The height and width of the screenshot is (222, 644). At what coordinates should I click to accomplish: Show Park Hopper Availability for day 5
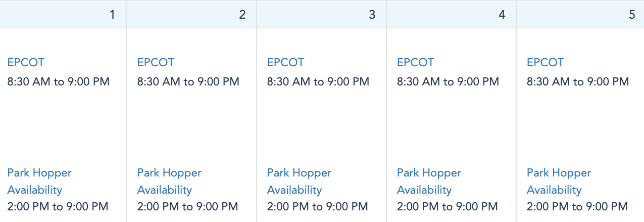click(559, 181)
